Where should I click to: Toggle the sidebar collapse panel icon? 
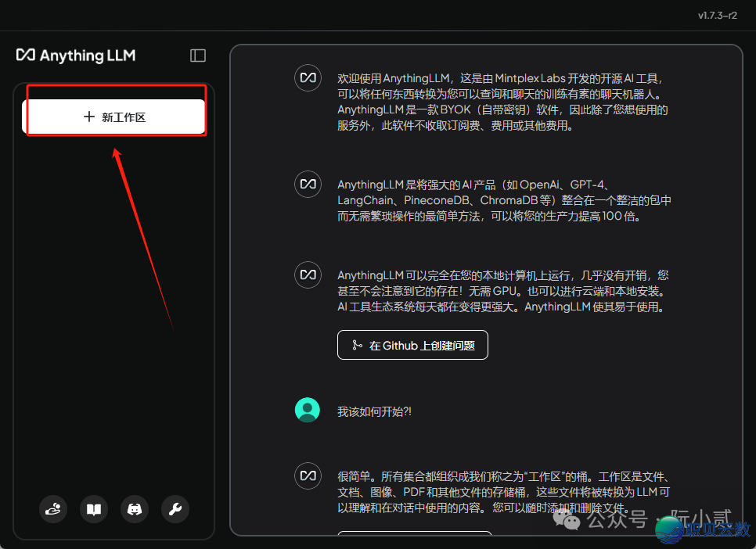197,55
